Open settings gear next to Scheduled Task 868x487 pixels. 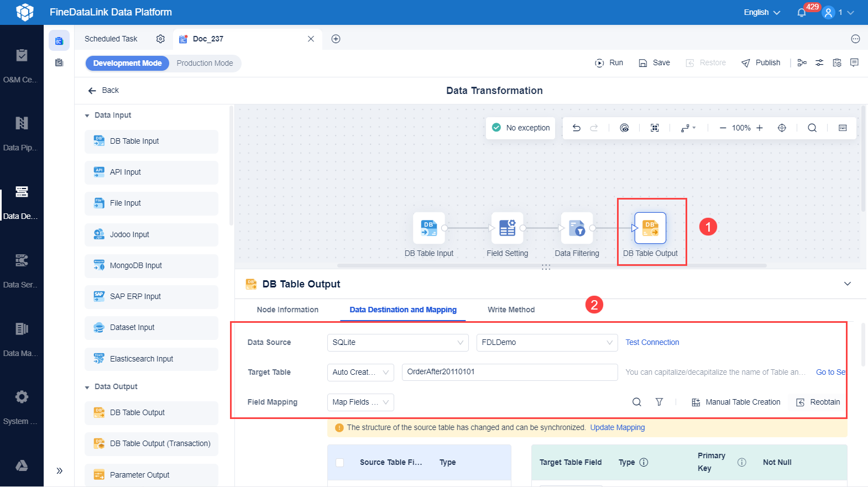click(x=160, y=39)
